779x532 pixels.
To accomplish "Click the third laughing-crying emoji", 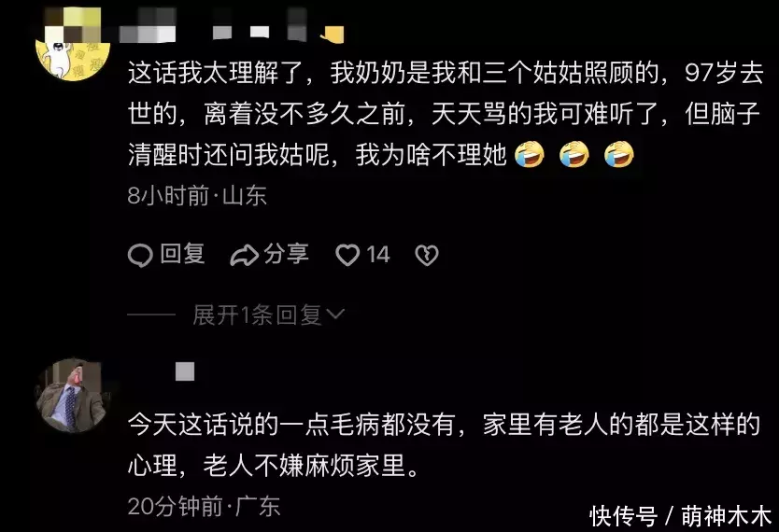I will point(619,154).
